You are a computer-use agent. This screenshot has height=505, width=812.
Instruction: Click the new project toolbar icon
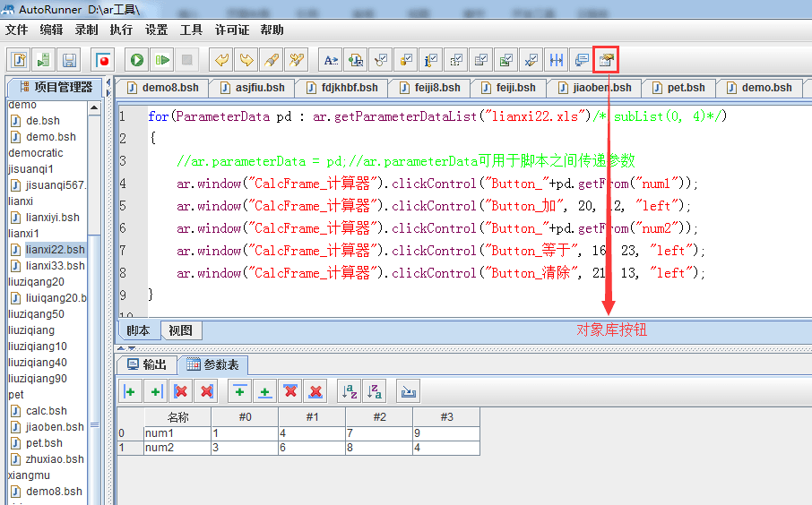pos(19,60)
